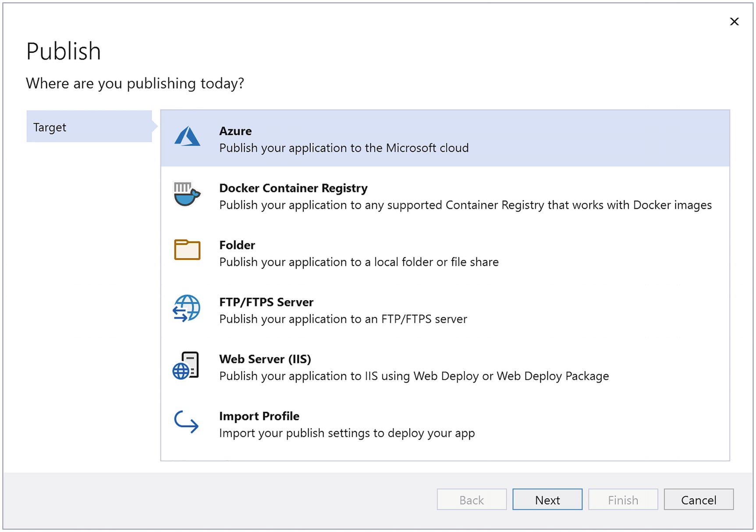
Task: Click the FTP globe with arrows icon
Action: pyautogui.click(x=187, y=309)
